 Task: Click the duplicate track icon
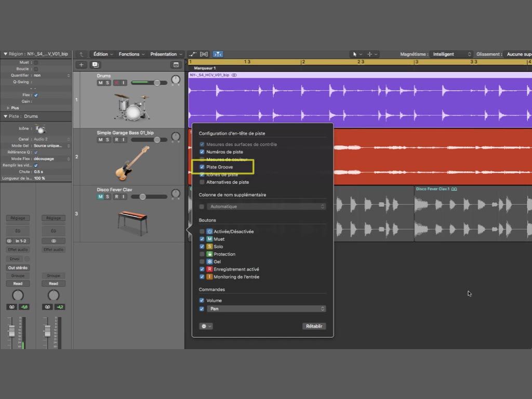point(95,65)
